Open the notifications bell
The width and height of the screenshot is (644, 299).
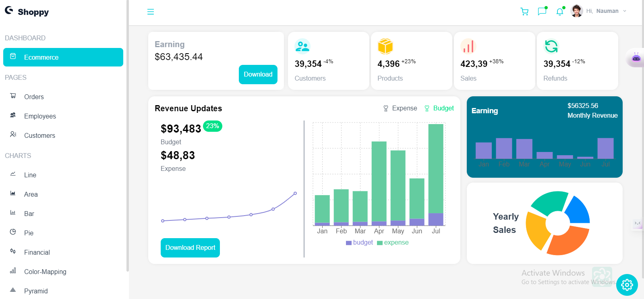(560, 12)
